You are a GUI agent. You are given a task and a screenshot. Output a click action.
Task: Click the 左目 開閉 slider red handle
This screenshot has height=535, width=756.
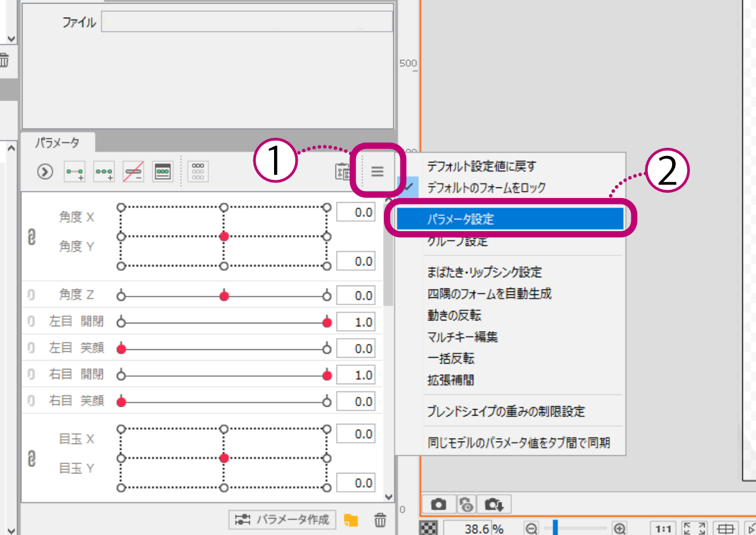tap(327, 322)
